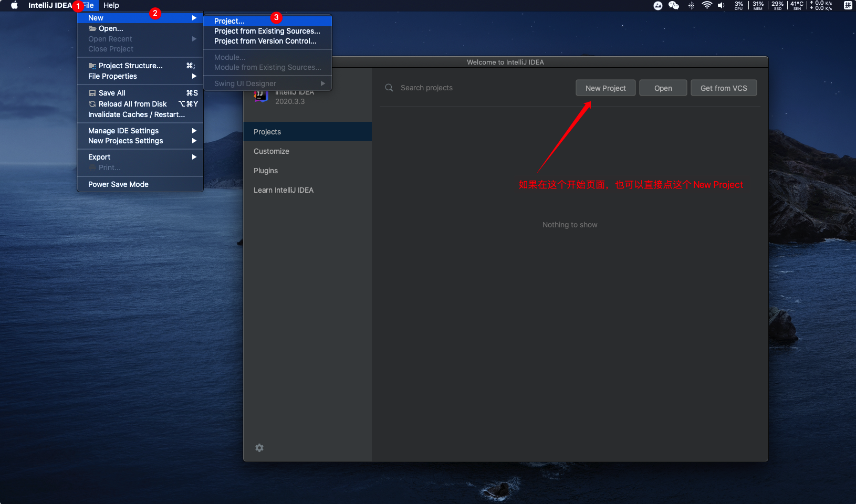Click the Nothing to show text

570,225
